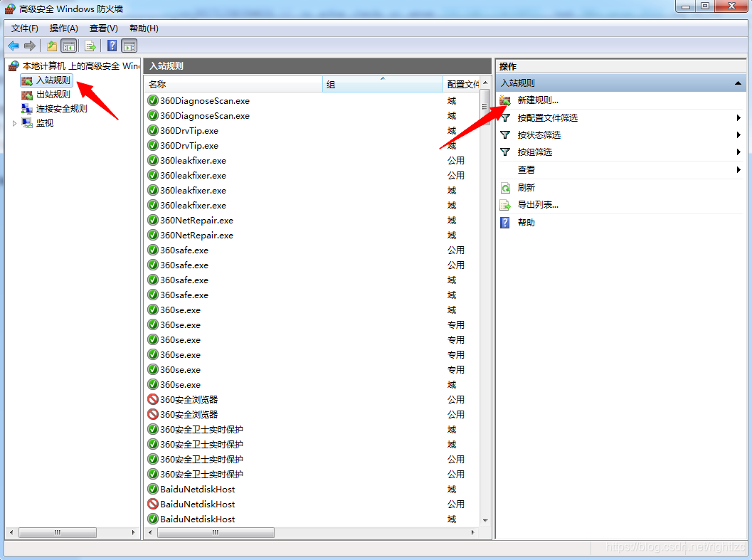Click rule list horizontal scroll right arrow
The height and width of the screenshot is (560, 752).
[473, 532]
